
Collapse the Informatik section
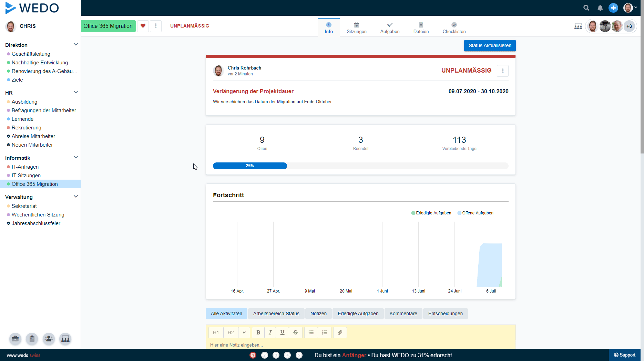point(76,157)
